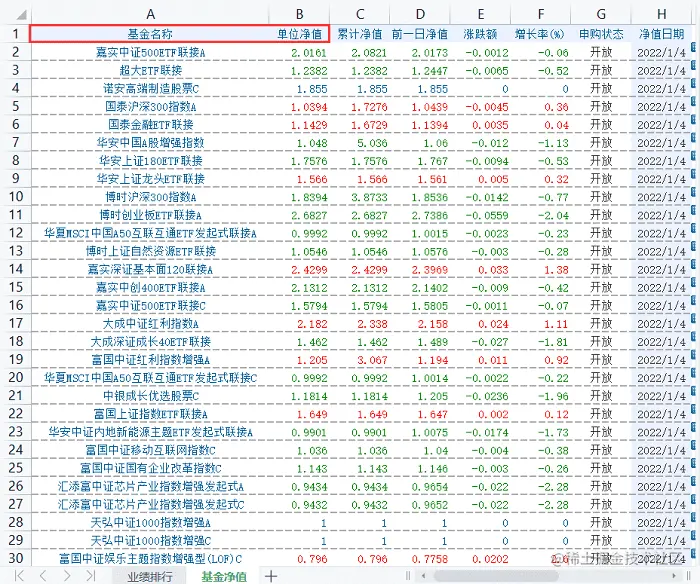Select cell 中银成长优选股票C
Screen dimensions: 700x584
(150, 396)
